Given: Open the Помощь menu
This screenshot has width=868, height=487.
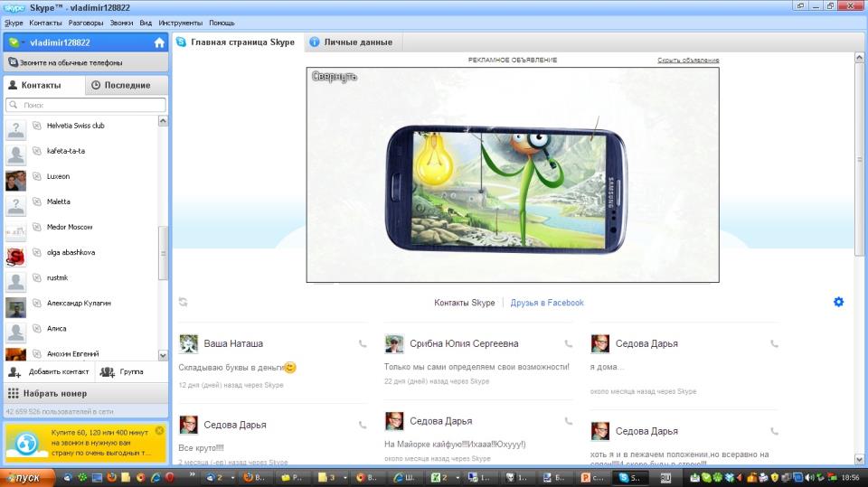Looking at the screenshot, I should pyautogui.click(x=222, y=23).
